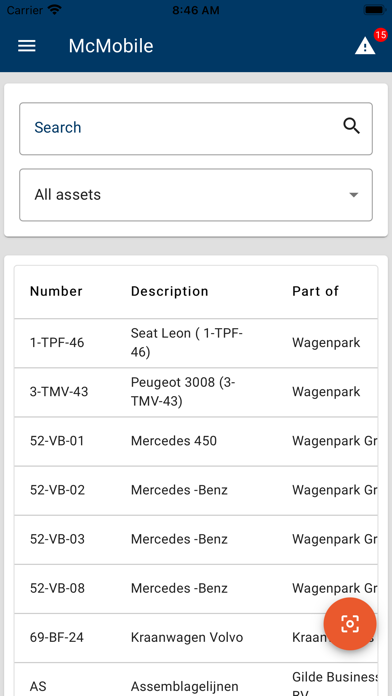The image size is (392, 696).
Task: Open the Kraanwagen Volvo row
Action: point(196,638)
